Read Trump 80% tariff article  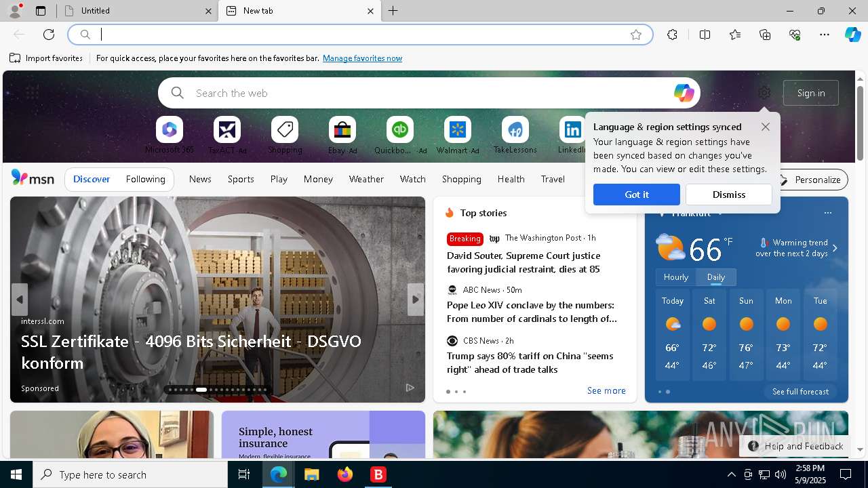tap(530, 363)
